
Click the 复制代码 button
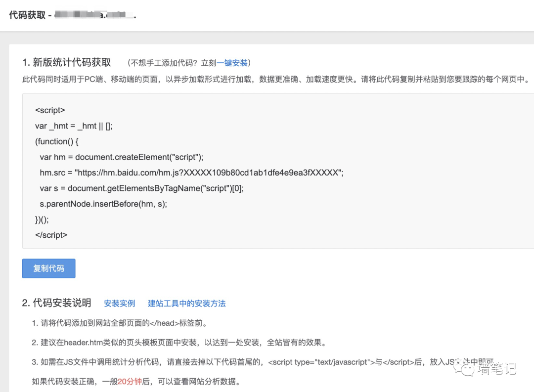pos(48,268)
